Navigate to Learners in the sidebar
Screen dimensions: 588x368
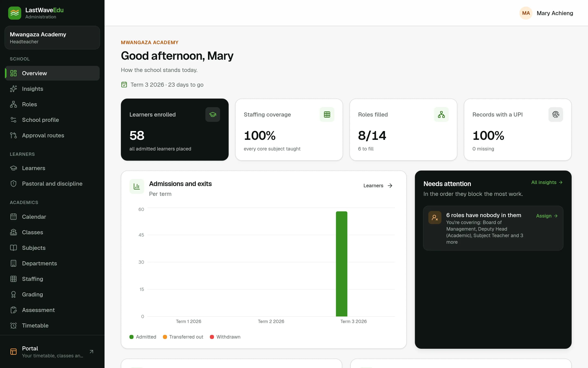point(52,168)
